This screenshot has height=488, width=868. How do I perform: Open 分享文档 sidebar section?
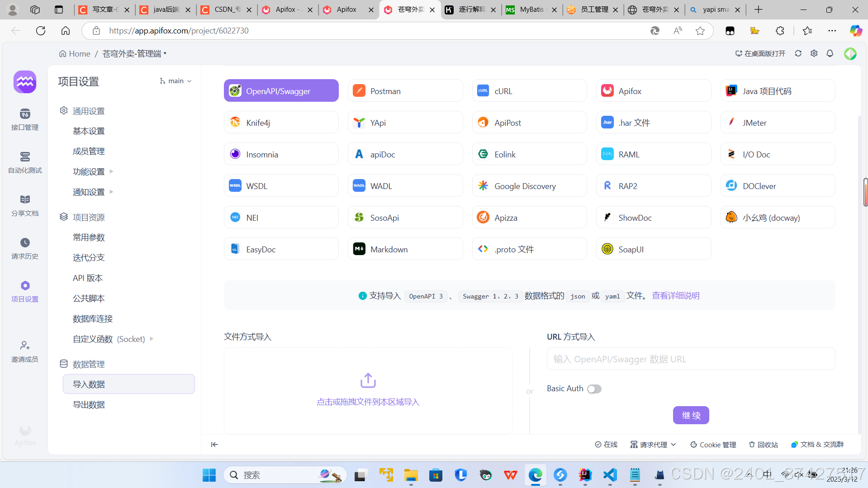pyautogui.click(x=25, y=205)
